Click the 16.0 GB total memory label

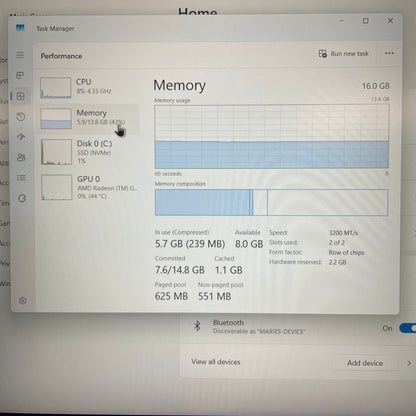click(x=376, y=86)
